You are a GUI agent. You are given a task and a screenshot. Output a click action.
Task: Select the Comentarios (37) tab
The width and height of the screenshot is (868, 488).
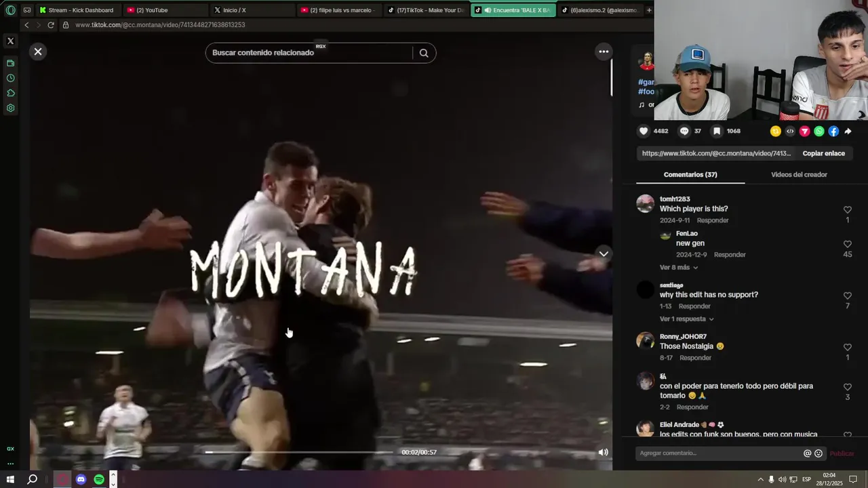690,174
